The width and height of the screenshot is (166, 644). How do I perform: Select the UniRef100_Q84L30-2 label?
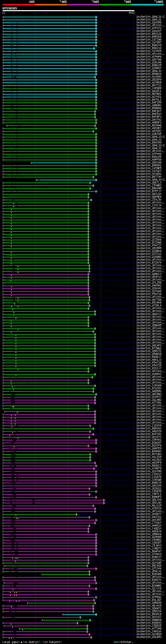point(151,180)
